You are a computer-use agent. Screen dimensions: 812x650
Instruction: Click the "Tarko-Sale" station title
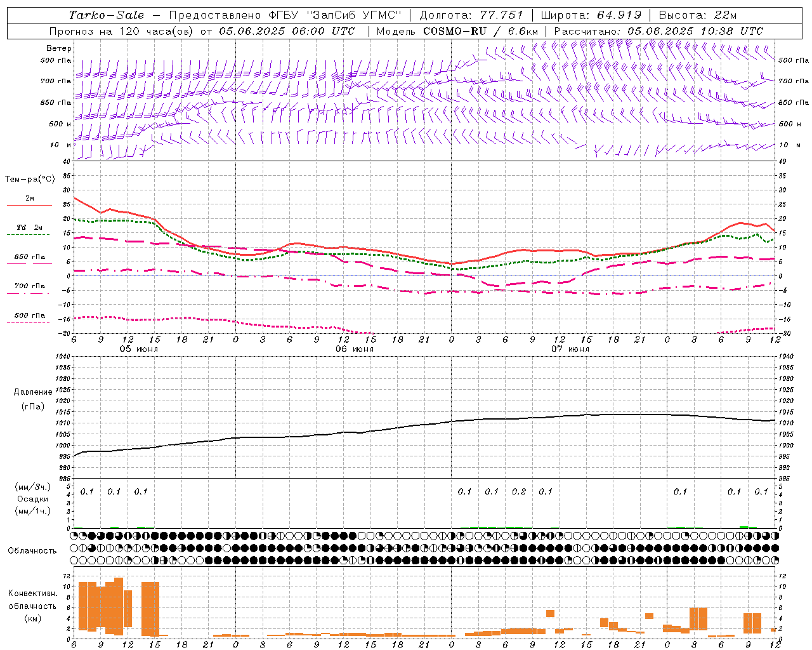(106, 15)
